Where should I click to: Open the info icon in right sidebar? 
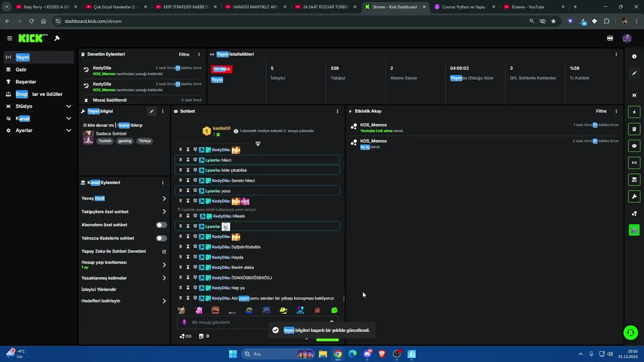tap(634, 57)
